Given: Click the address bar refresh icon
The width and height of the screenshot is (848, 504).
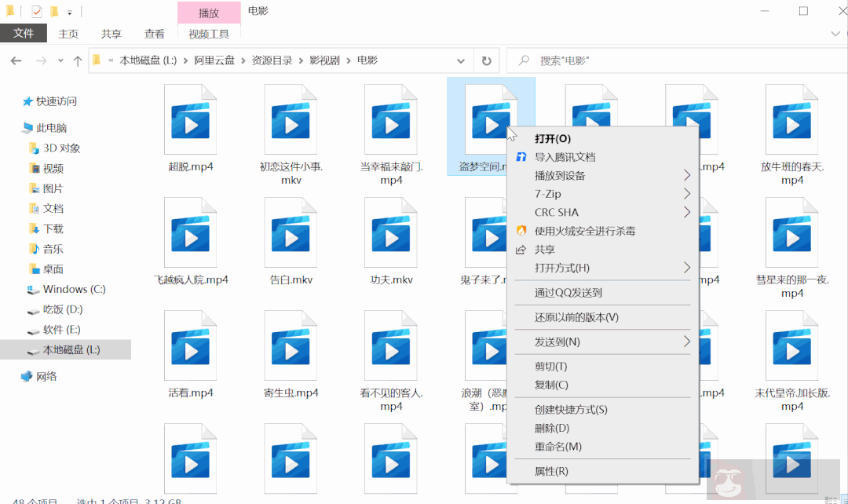Looking at the screenshot, I should (486, 60).
